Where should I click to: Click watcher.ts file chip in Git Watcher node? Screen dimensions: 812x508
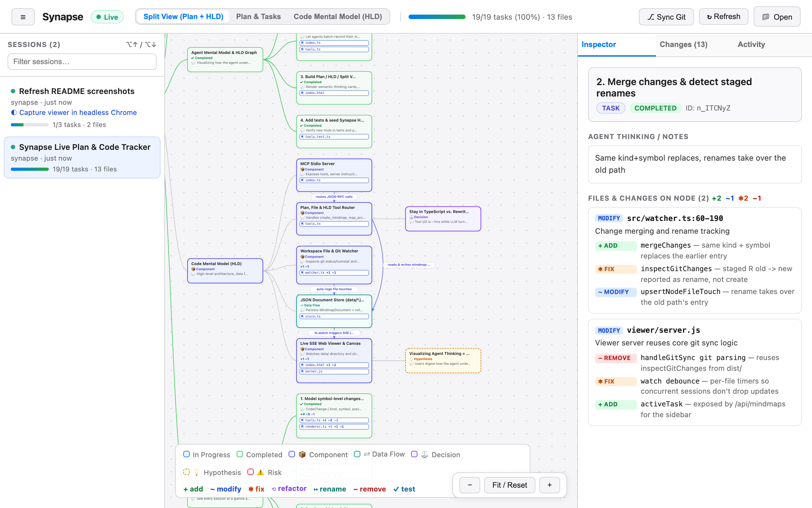[x=334, y=272]
